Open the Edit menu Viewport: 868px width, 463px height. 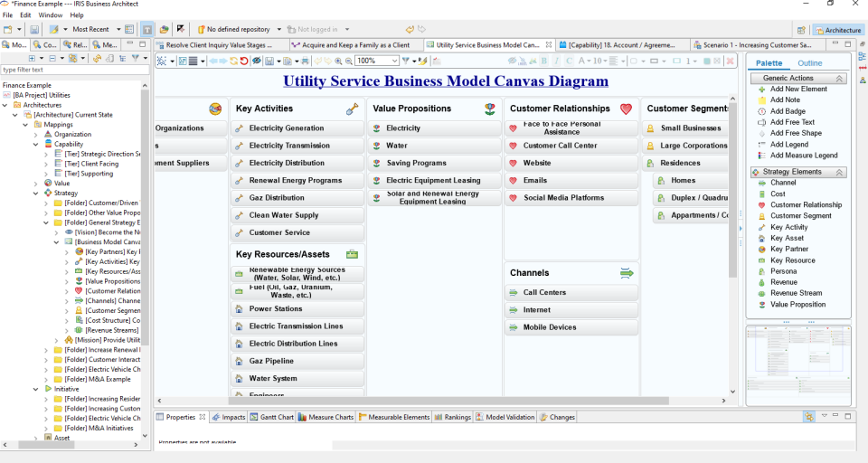tap(25, 15)
